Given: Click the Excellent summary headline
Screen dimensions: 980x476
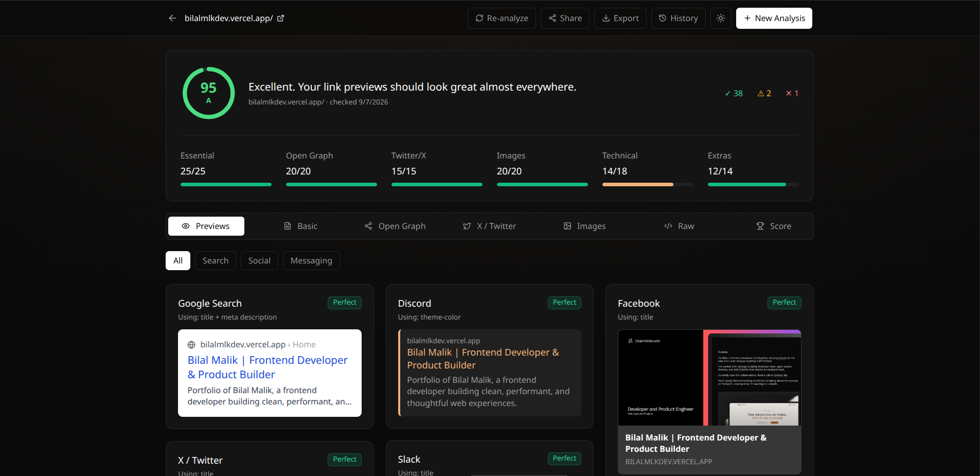Looking at the screenshot, I should pos(412,87).
